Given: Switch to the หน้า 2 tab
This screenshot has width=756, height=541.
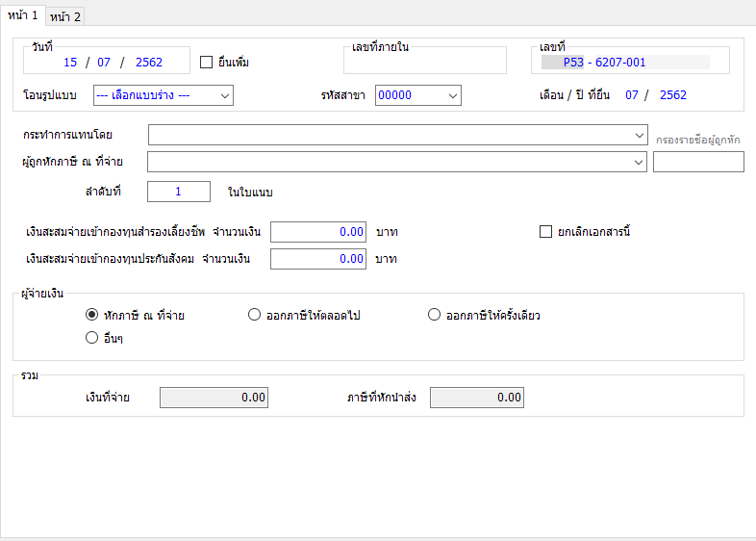Looking at the screenshot, I should [65, 17].
